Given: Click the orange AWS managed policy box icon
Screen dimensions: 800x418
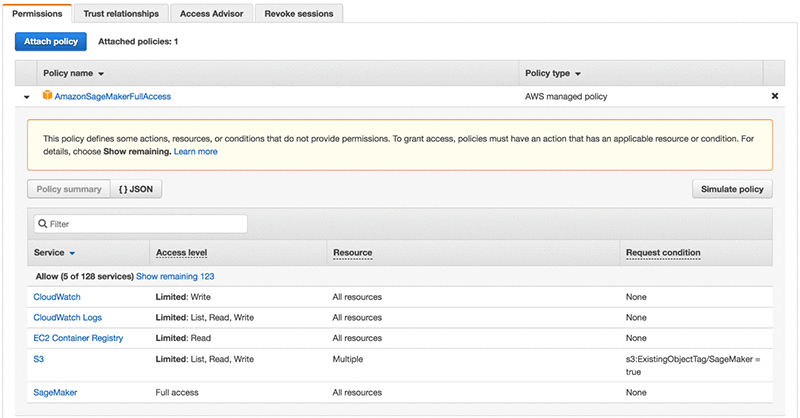Looking at the screenshot, I should coord(46,96).
